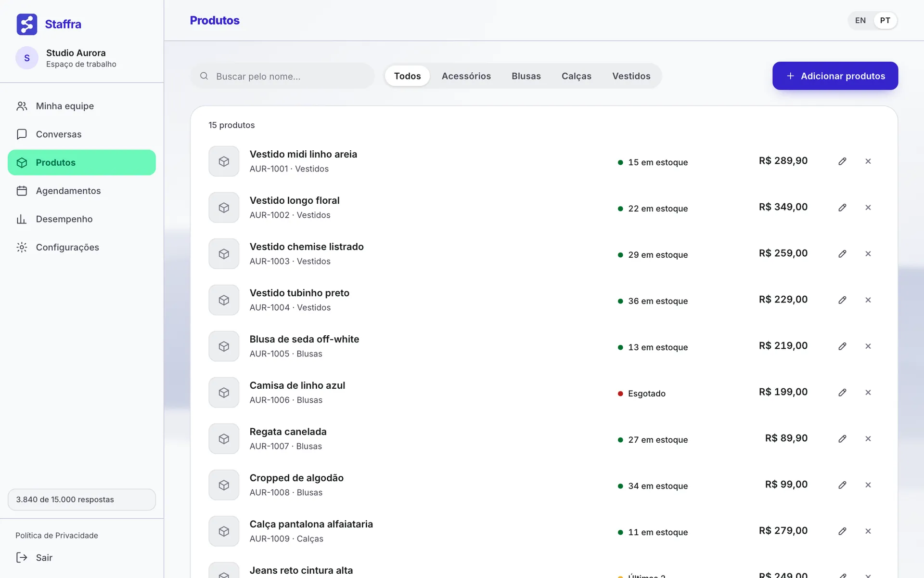Filter products by Vestidos
This screenshot has height=578, width=924.
(631, 76)
